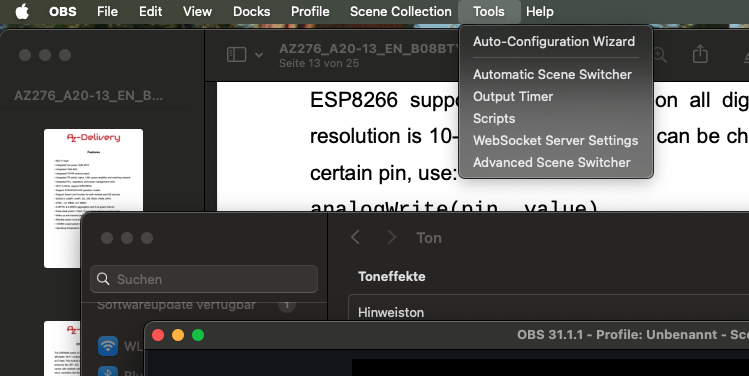Choose Advanced Scene Switcher
The image size is (749, 376).
click(552, 162)
